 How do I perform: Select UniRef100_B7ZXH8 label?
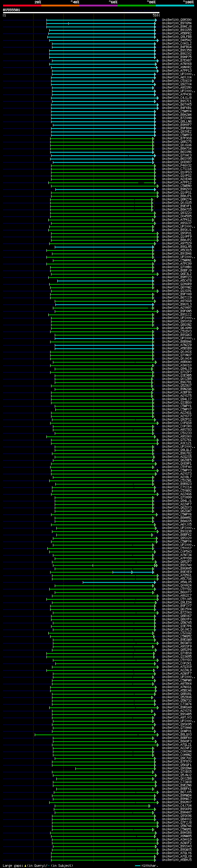(x=177, y=118)
